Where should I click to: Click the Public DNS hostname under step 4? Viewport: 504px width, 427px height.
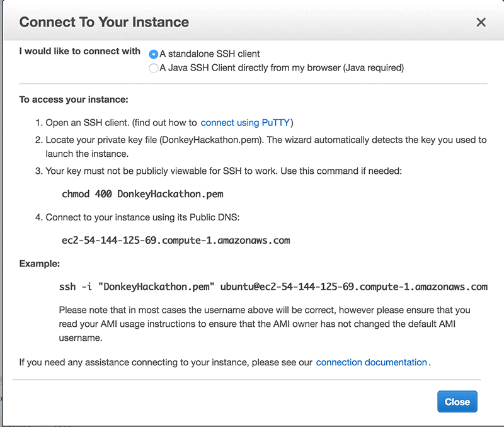click(175, 240)
